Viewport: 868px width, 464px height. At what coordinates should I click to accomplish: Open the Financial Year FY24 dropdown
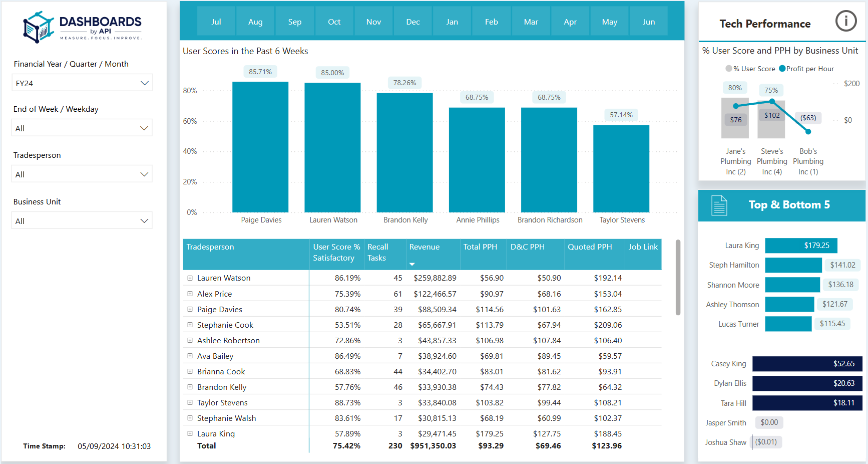pyautogui.click(x=82, y=83)
